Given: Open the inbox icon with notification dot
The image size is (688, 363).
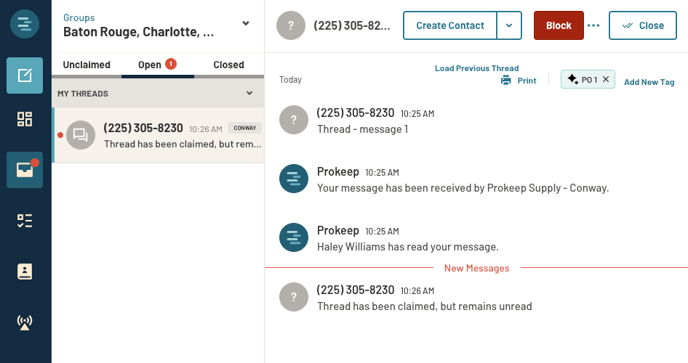Looking at the screenshot, I should (x=25, y=170).
